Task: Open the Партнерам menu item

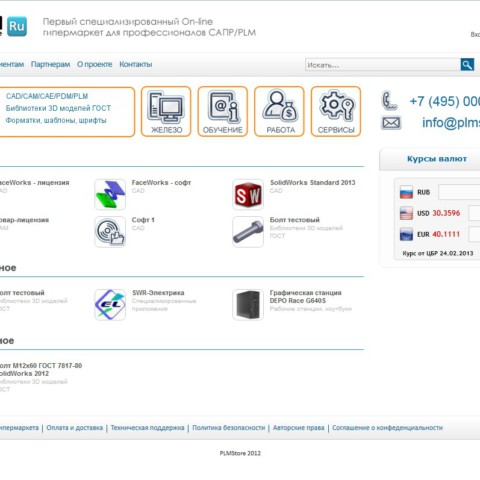Action: coord(50,64)
